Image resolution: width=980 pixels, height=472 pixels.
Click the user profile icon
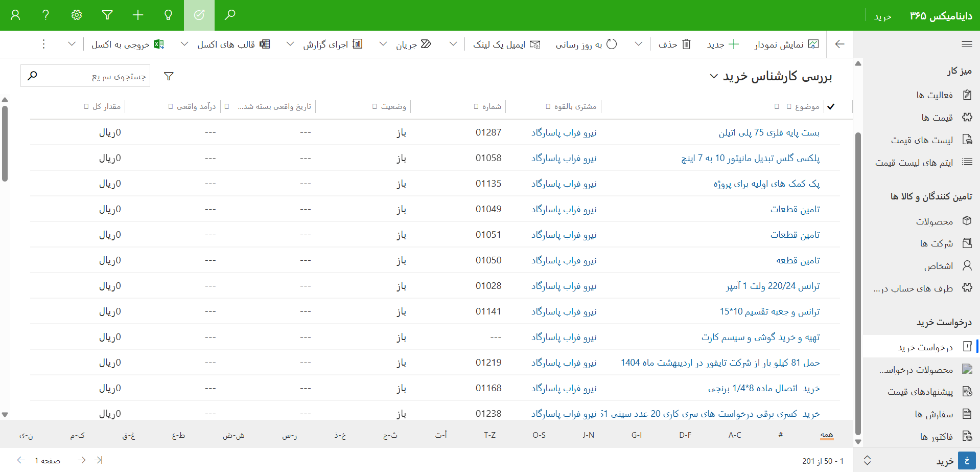(15, 15)
